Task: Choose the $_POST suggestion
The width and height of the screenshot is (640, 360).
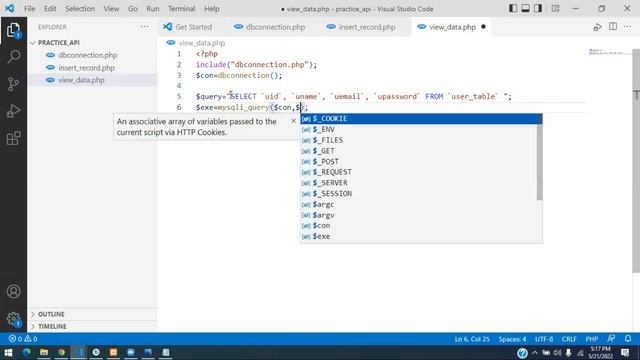Action: tap(419, 161)
